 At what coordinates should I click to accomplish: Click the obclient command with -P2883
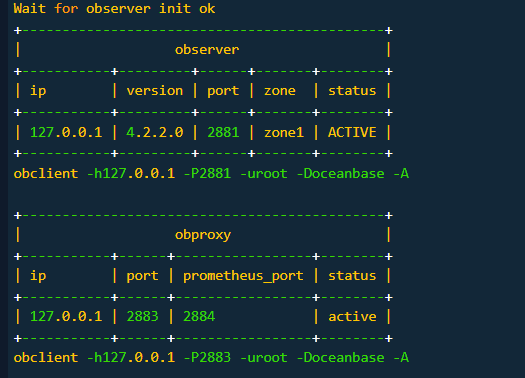[x=211, y=358]
